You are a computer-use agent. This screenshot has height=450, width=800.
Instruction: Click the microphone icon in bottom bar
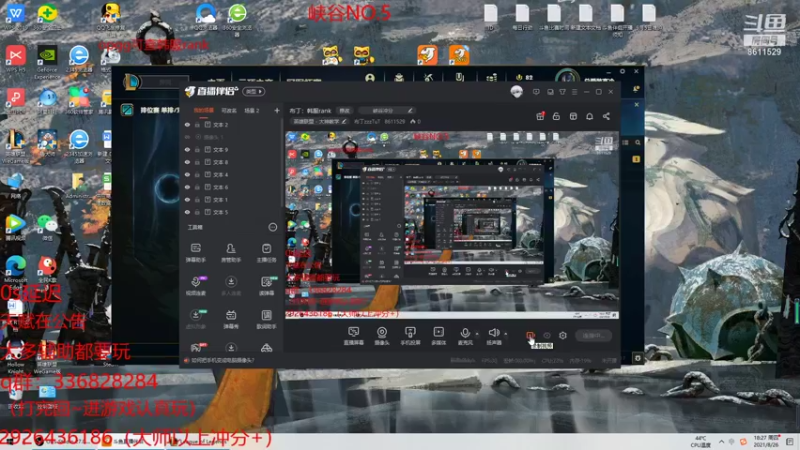[465, 333]
